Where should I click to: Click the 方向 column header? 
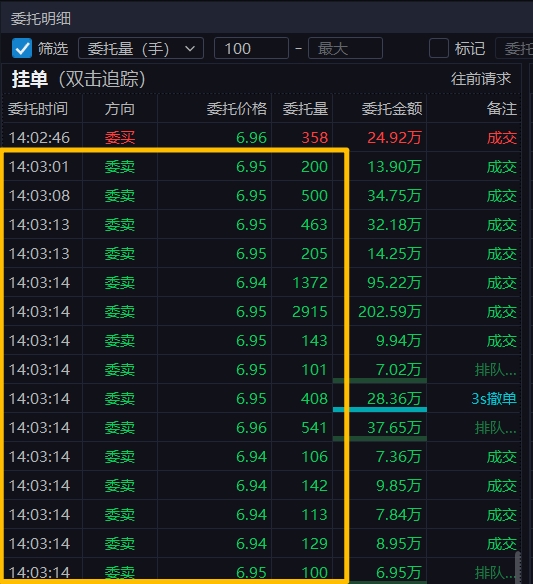coord(120,109)
